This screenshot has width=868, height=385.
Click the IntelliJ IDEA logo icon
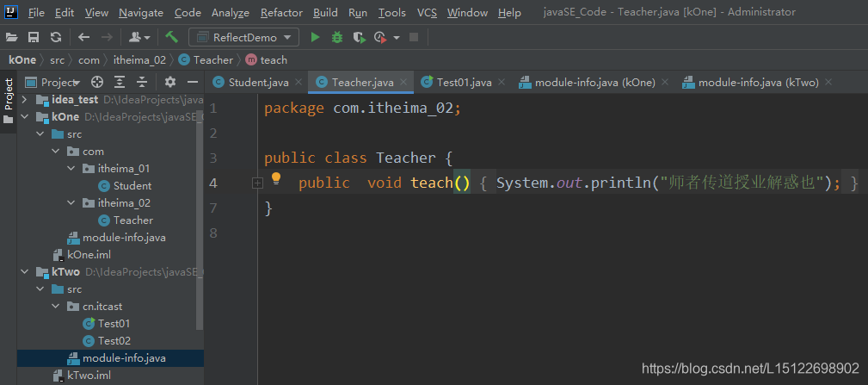coord(11,11)
